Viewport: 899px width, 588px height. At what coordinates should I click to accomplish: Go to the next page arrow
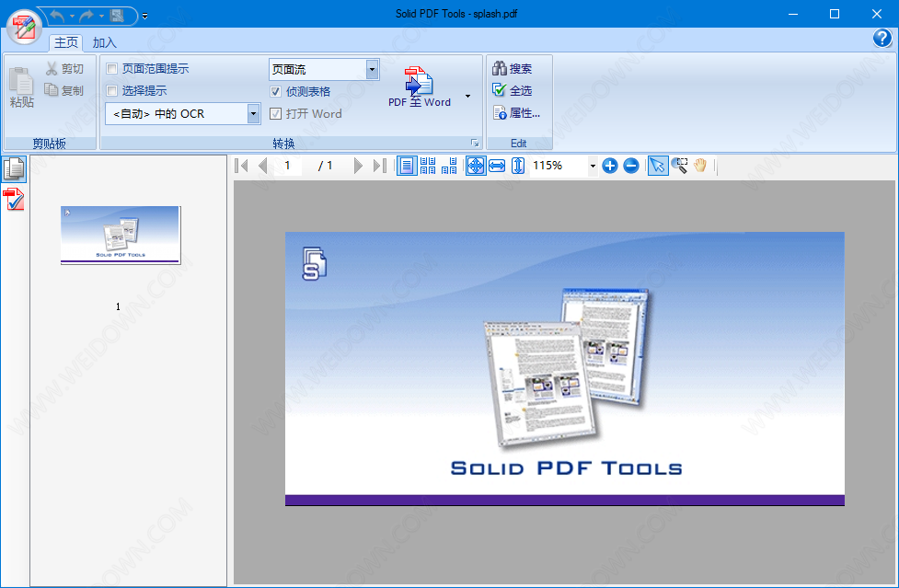(358, 166)
